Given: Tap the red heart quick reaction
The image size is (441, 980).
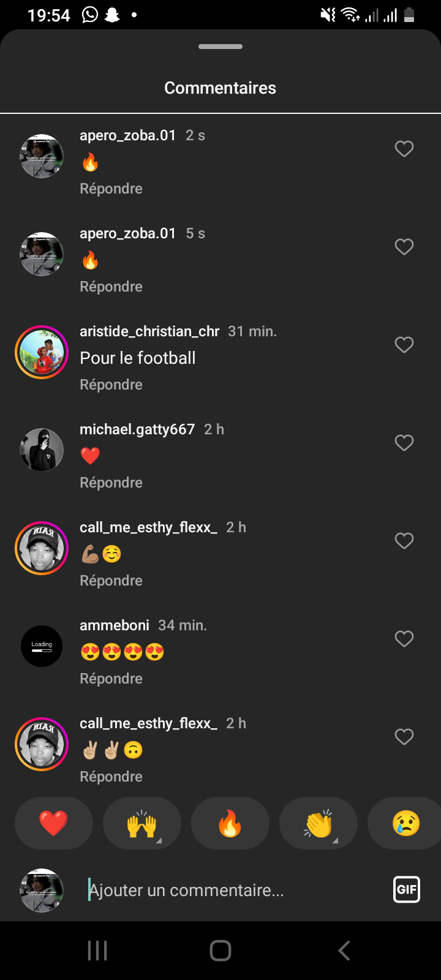Looking at the screenshot, I should click(54, 823).
